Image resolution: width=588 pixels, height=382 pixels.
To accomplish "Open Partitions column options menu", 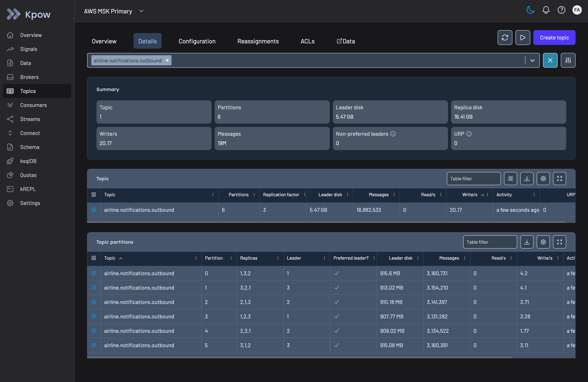I will 254,195.
